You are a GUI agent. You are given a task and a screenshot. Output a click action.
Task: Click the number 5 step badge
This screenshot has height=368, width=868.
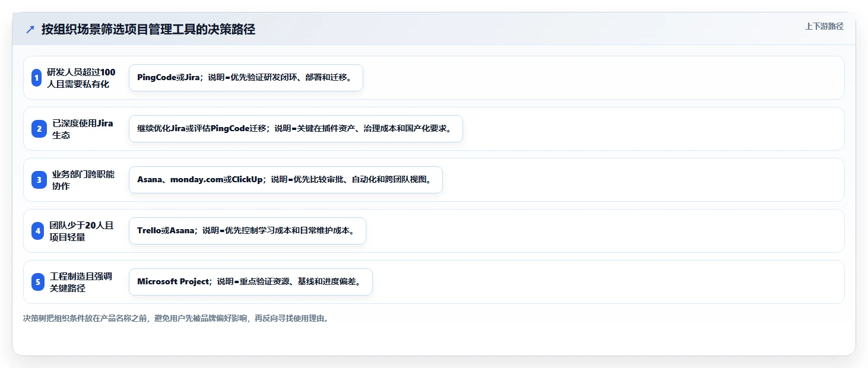[38, 282]
